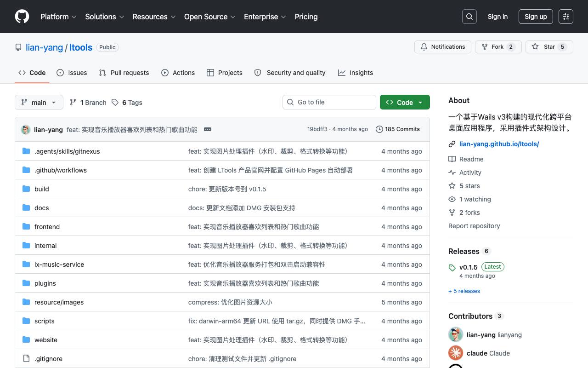Open the resource/images folder
The image size is (588, 368).
point(59,302)
